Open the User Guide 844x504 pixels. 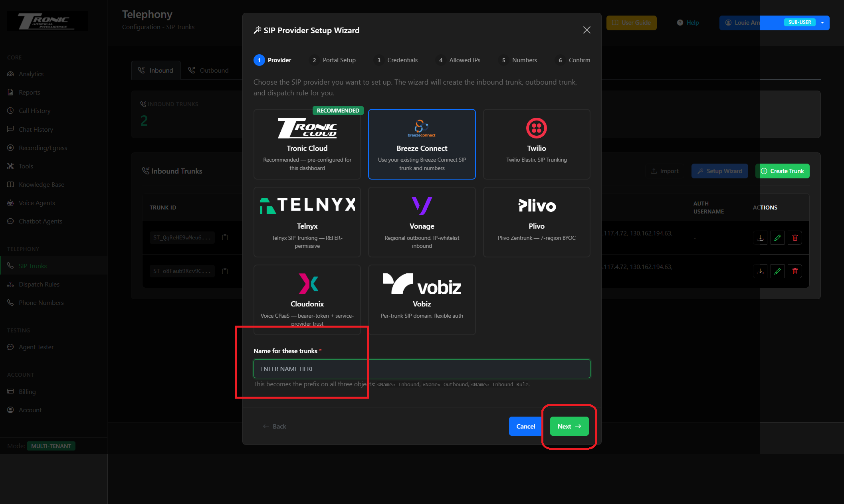coord(631,23)
